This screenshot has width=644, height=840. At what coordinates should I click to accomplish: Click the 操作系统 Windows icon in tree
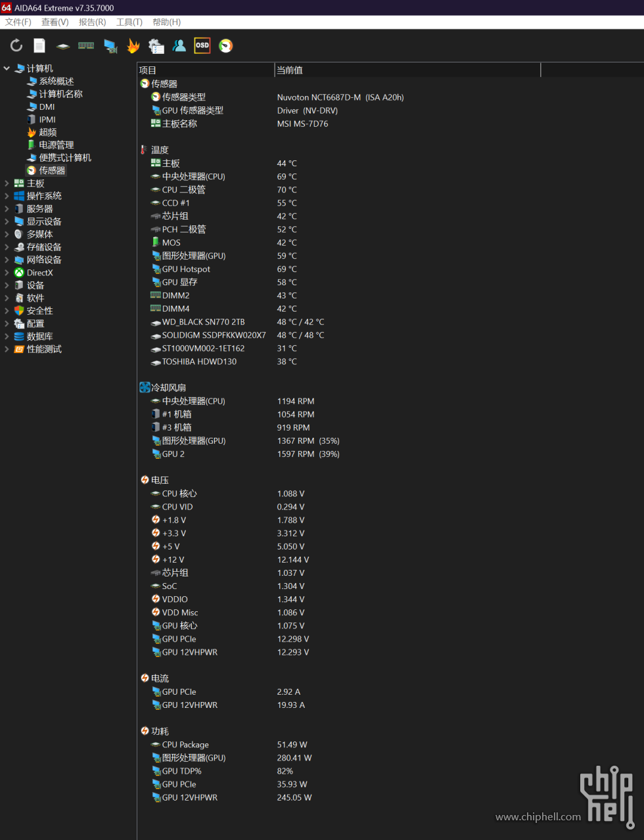click(19, 196)
